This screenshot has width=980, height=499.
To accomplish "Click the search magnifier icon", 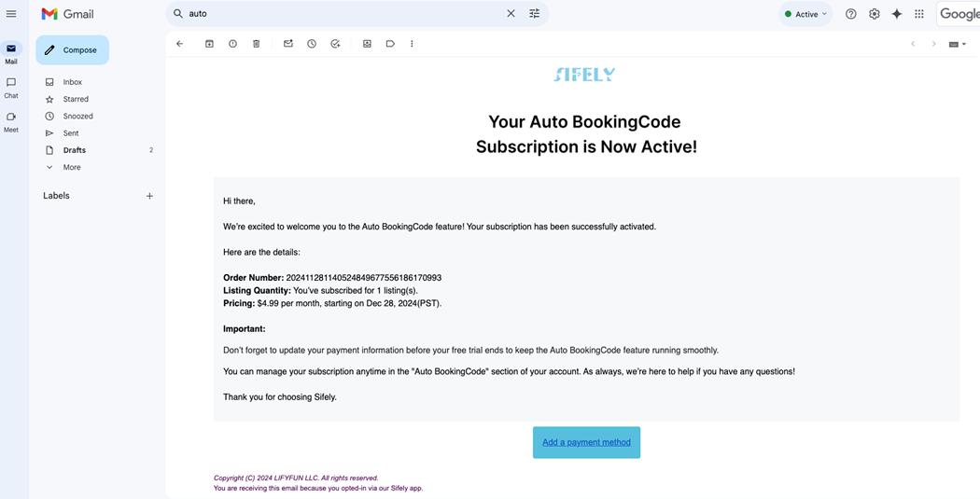I will (178, 14).
